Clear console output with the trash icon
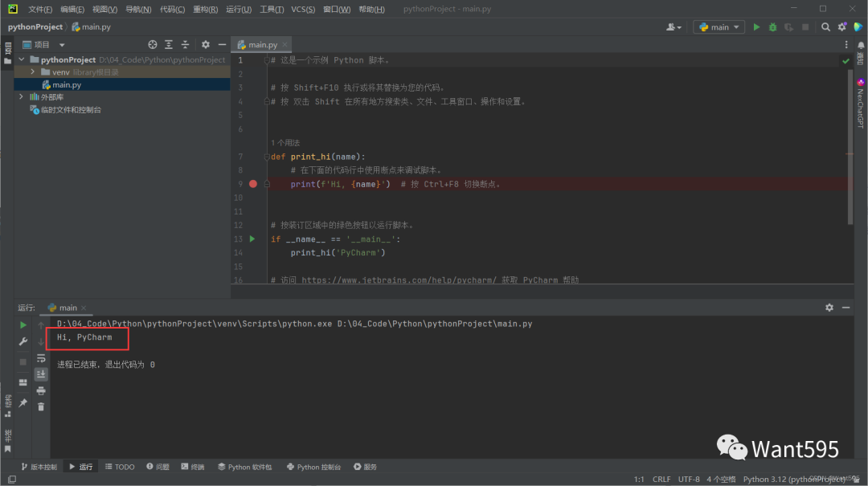Viewport: 868px width, 486px height. coord(41,406)
